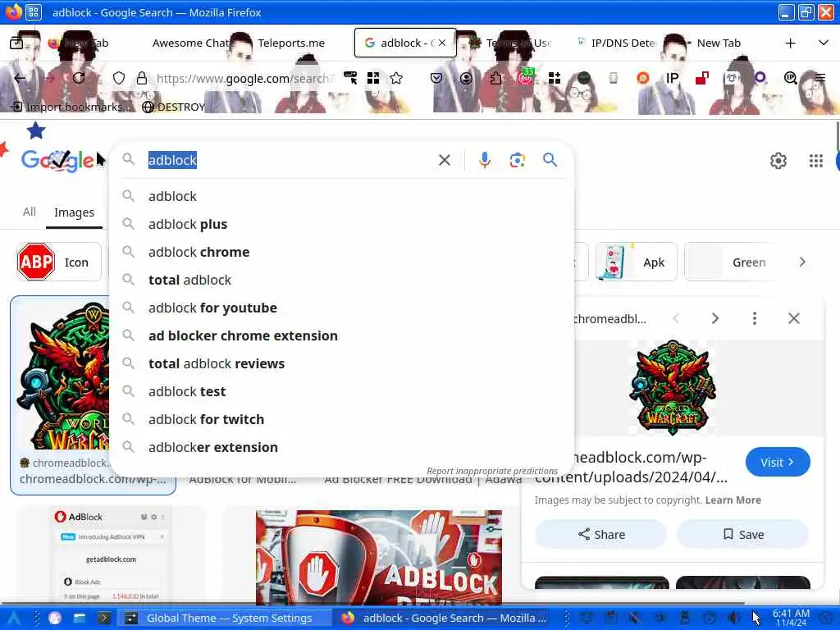Click the Visit button
Image resolution: width=840 pixels, height=630 pixels.
[x=778, y=462]
